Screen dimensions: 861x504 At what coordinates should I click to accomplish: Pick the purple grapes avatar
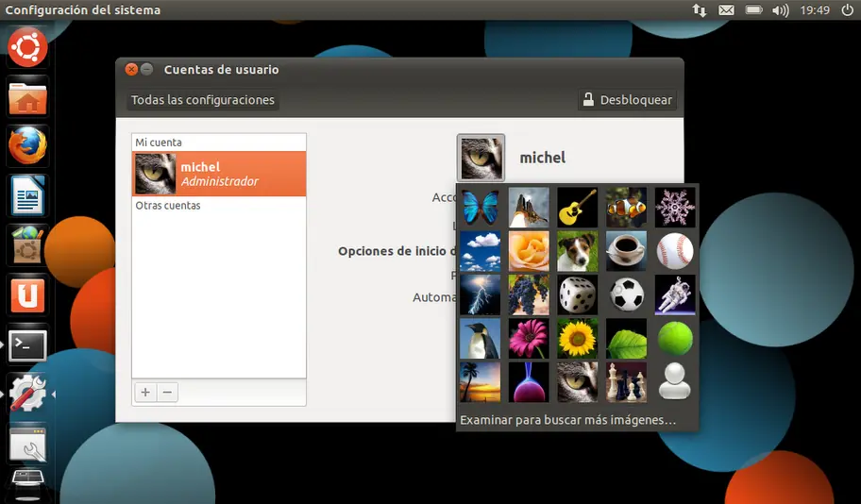pyautogui.click(x=529, y=294)
